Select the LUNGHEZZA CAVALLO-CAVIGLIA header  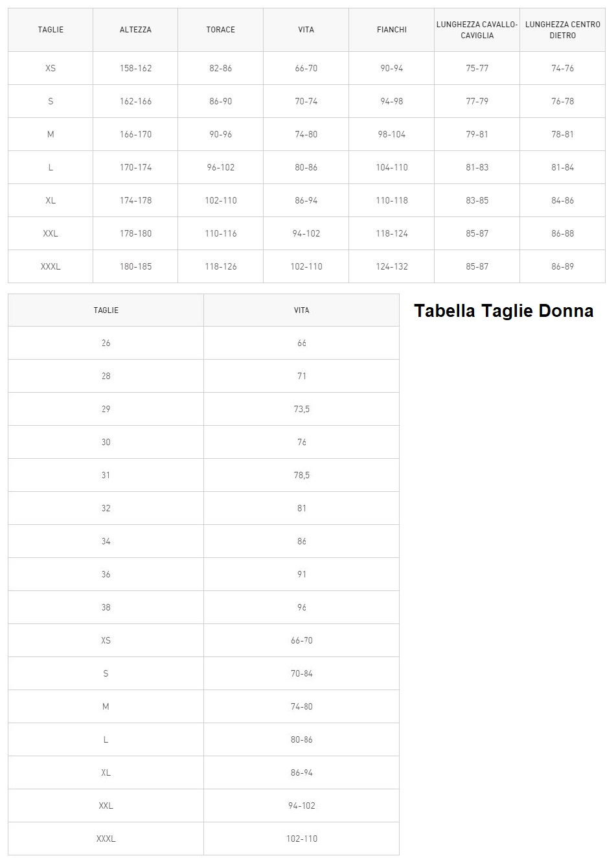[x=477, y=30]
